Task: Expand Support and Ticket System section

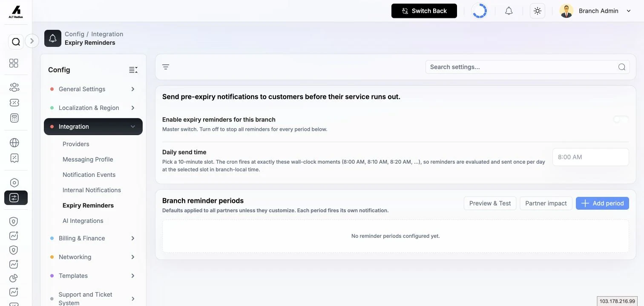Action: click(93, 298)
